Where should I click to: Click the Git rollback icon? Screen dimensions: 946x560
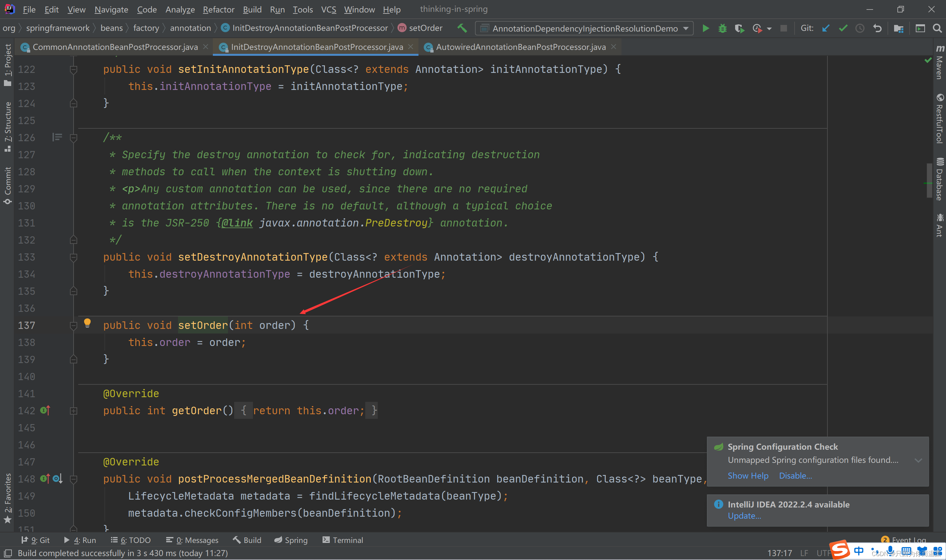point(877,28)
